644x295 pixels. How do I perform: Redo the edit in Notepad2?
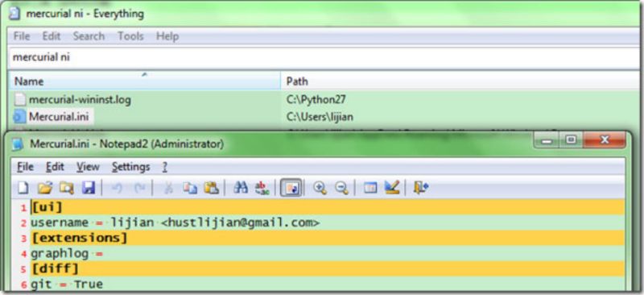pos(139,188)
